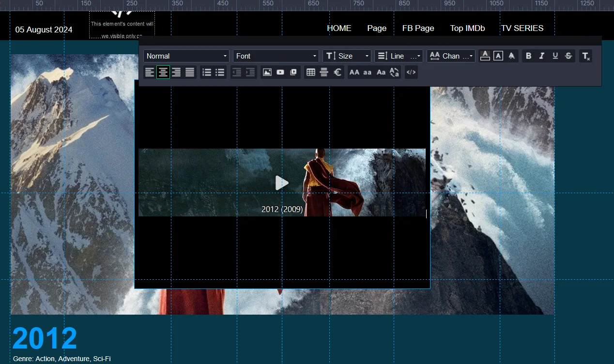The width and height of the screenshot is (614, 364).
Task: Convert text to uppercase (AA)
Action: 354,73
